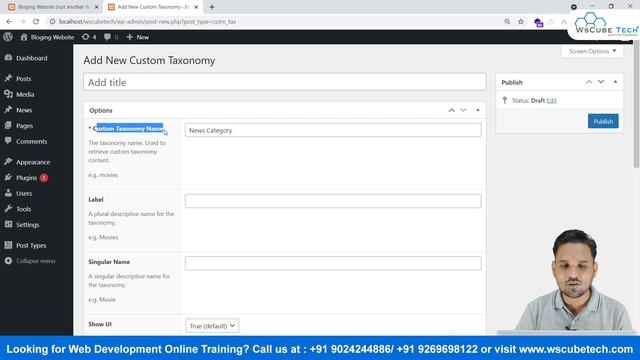Move Options panel up
This screenshot has height=360, width=640.
click(x=451, y=110)
